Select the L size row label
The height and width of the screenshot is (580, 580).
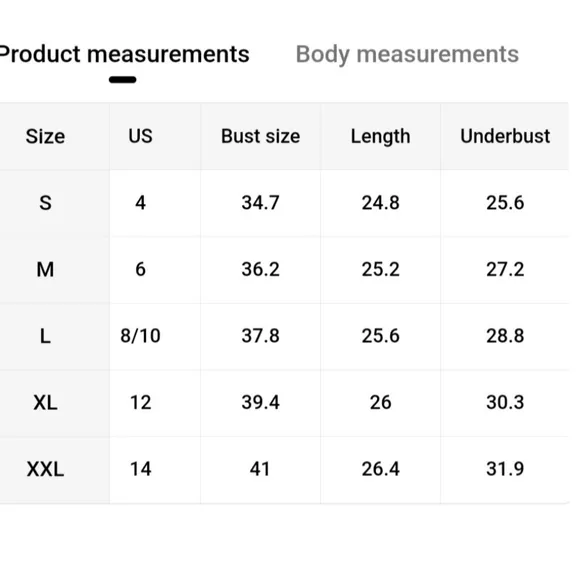tap(45, 336)
